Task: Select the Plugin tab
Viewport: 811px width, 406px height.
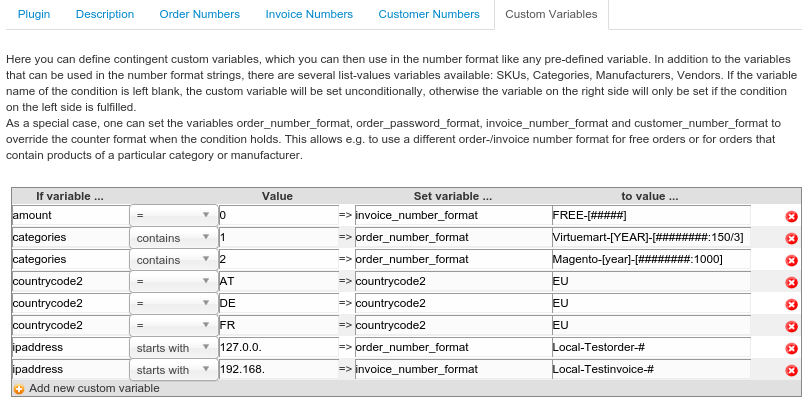Action: (33, 14)
